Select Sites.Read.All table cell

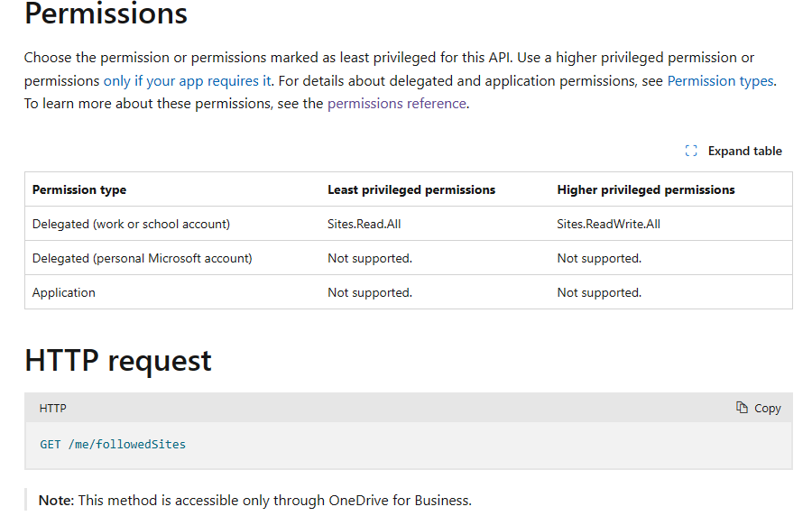point(364,224)
